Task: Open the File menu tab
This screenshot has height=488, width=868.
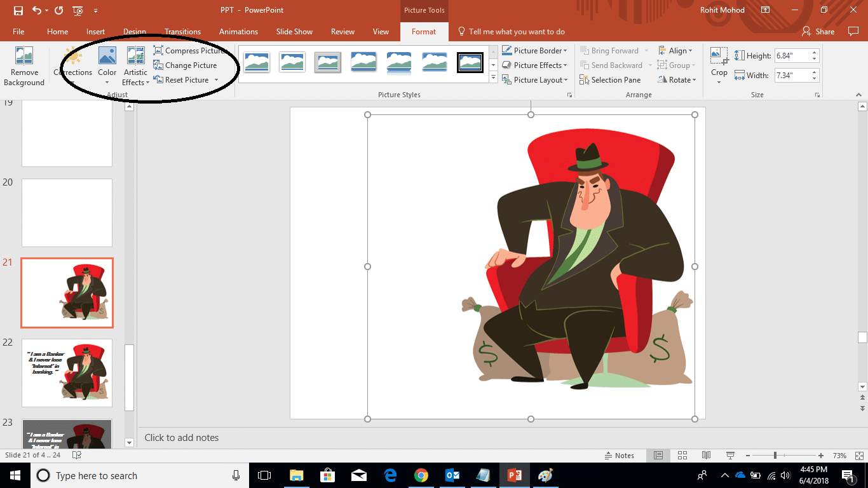Action: (x=18, y=32)
